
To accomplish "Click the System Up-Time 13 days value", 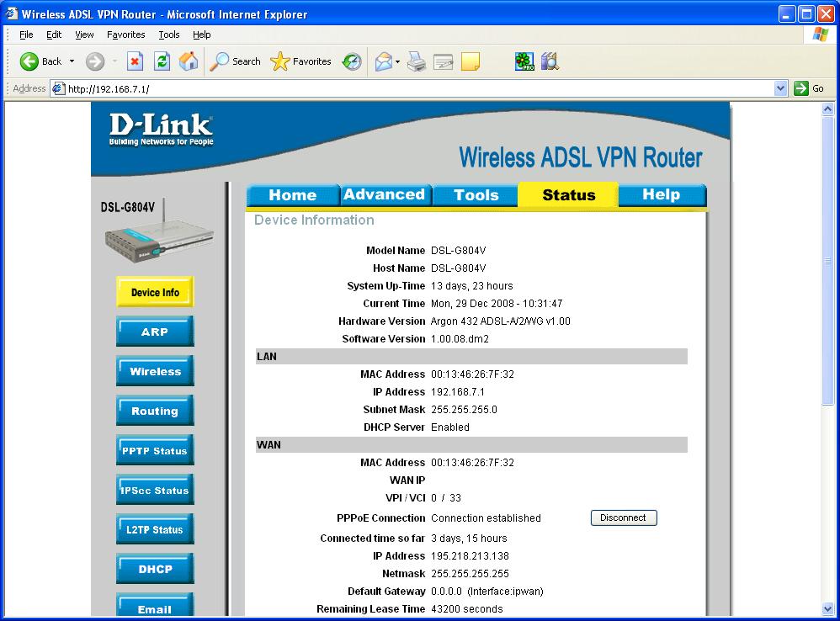I will point(472,285).
